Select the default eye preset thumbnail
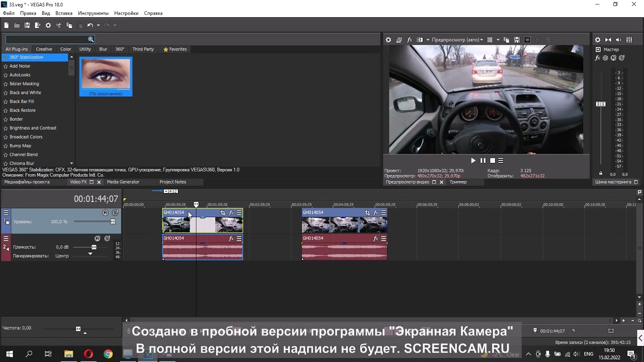The width and height of the screenshot is (644, 362). tap(106, 76)
